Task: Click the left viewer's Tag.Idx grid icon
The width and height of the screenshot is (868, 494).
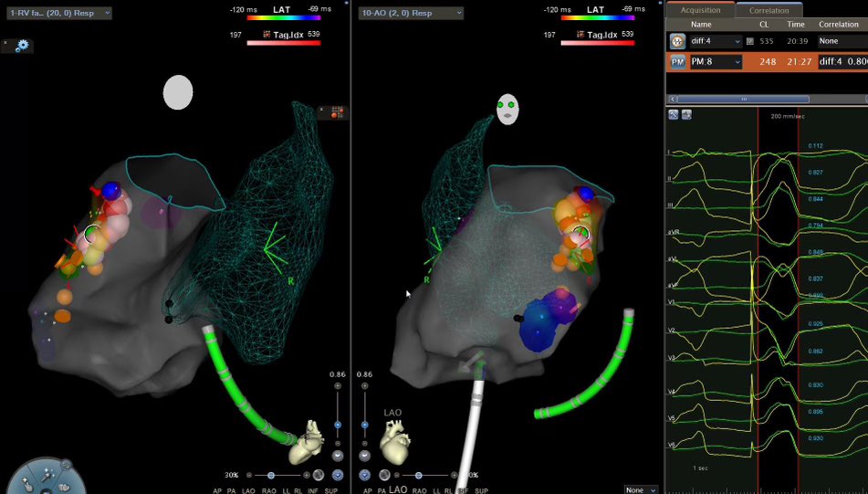Action: click(x=267, y=35)
